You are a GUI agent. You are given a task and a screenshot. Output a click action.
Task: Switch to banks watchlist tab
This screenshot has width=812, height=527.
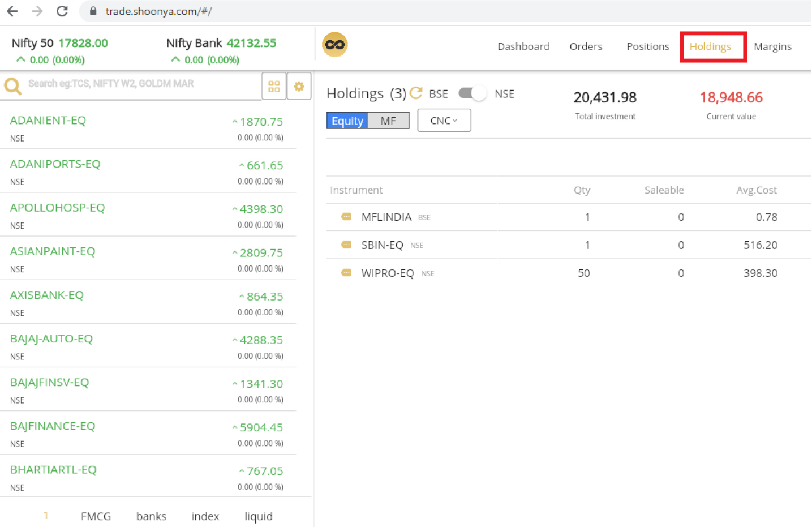(151, 516)
